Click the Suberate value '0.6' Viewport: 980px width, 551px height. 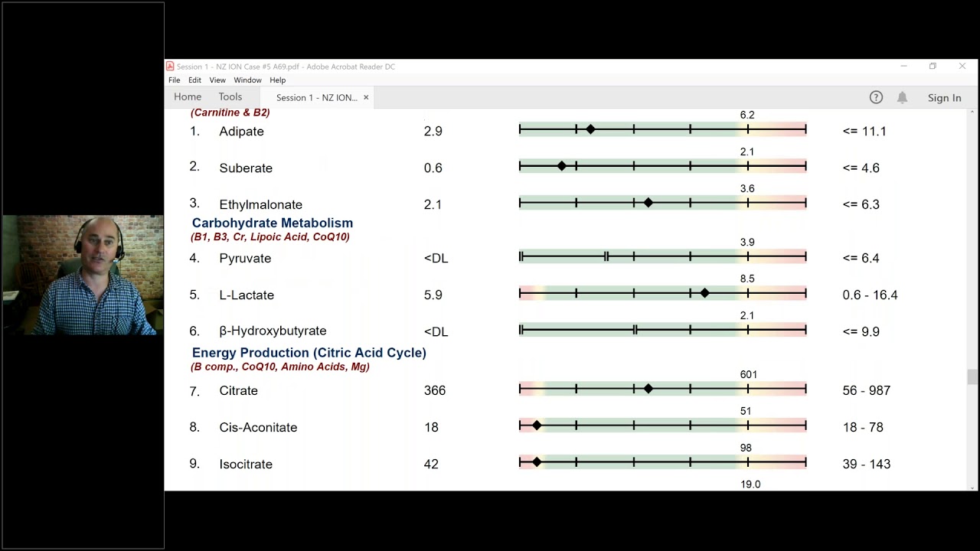(433, 168)
